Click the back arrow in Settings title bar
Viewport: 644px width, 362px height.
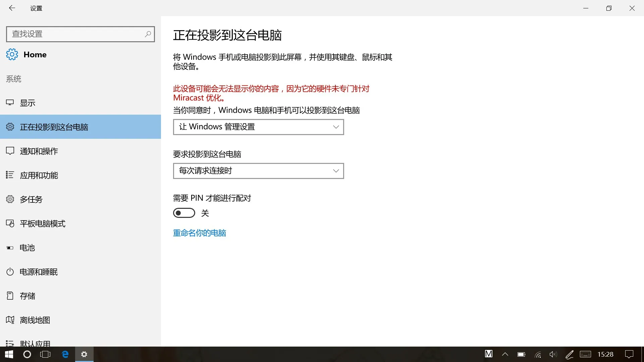point(12,8)
